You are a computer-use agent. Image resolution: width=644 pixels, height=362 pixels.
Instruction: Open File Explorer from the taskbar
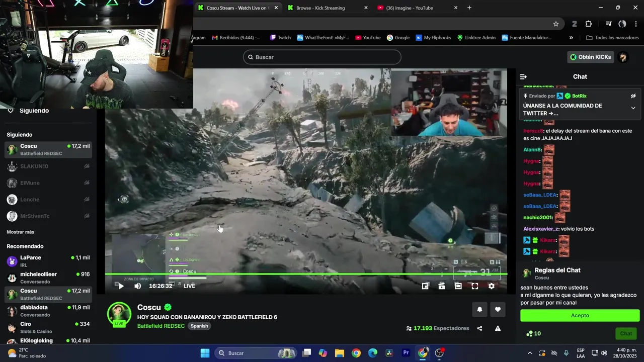tap(339, 353)
